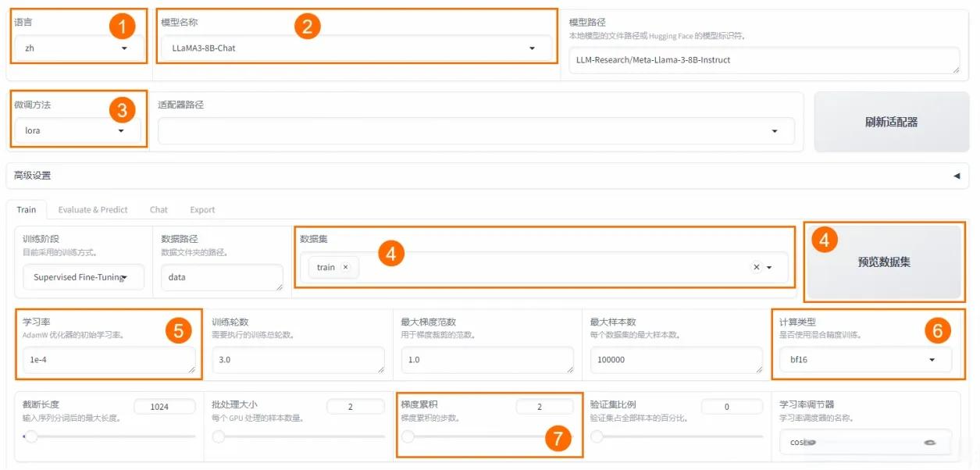980x470 pixels.
Task: Open the 训练阶段 Supervised Fine-Tuning dropdown
Action: 84,277
